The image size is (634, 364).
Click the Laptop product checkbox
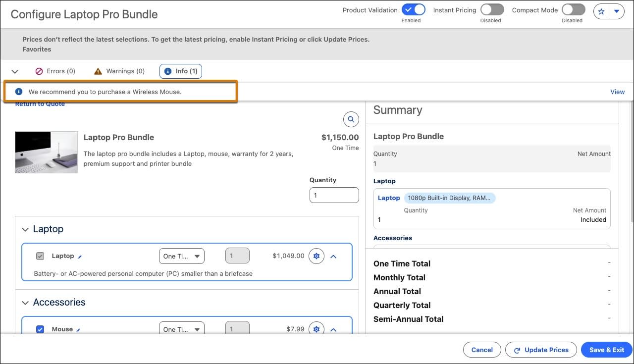[40, 256]
